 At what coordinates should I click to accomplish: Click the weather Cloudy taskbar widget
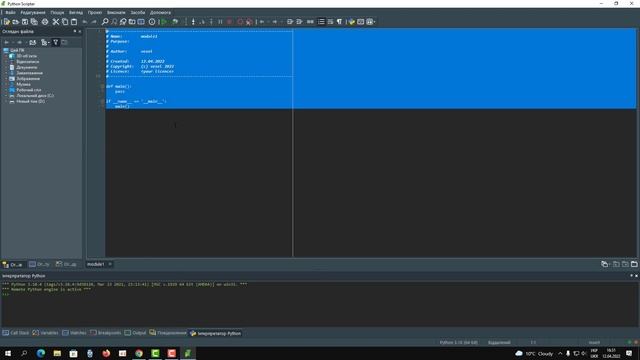click(x=534, y=353)
